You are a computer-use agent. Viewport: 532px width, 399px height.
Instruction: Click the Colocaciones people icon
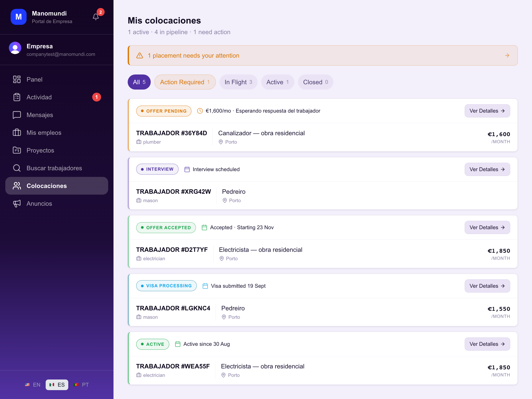coord(17,186)
